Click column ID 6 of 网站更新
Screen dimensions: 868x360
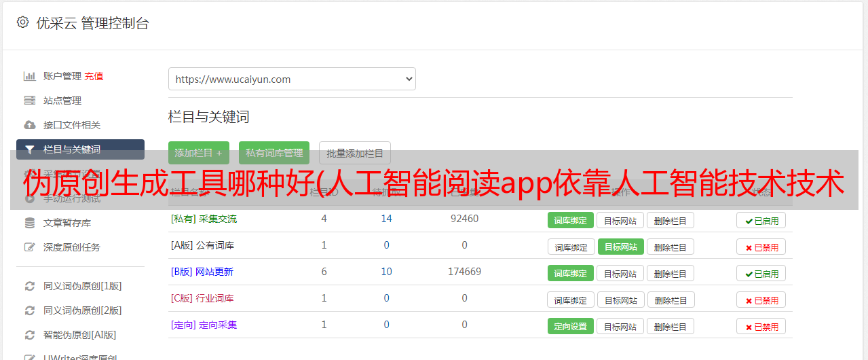pos(324,272)
